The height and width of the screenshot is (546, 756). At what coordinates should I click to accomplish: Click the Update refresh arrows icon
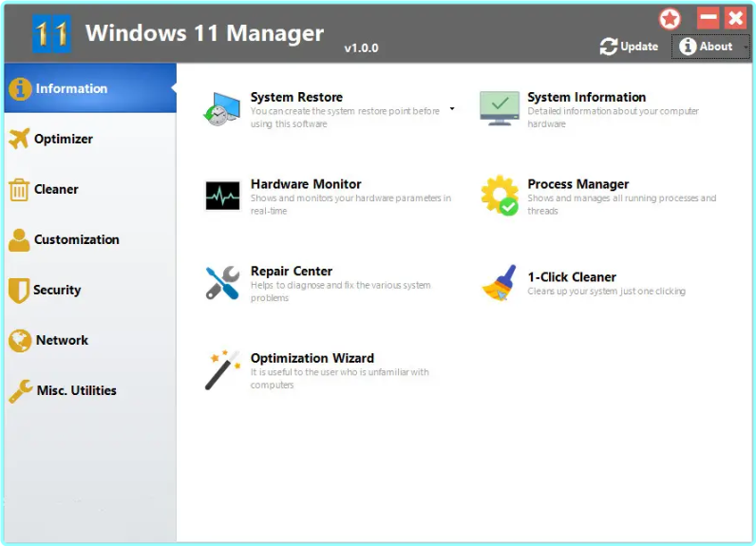[609, 47]
